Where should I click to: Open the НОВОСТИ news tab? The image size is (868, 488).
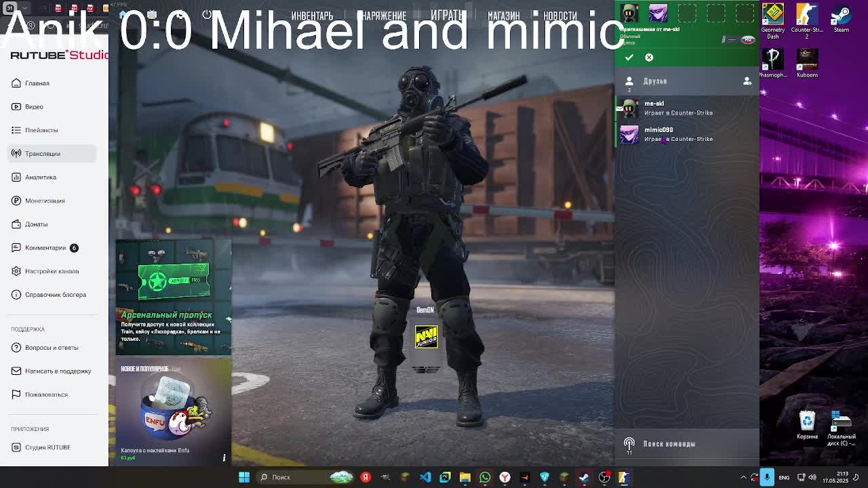560,16
